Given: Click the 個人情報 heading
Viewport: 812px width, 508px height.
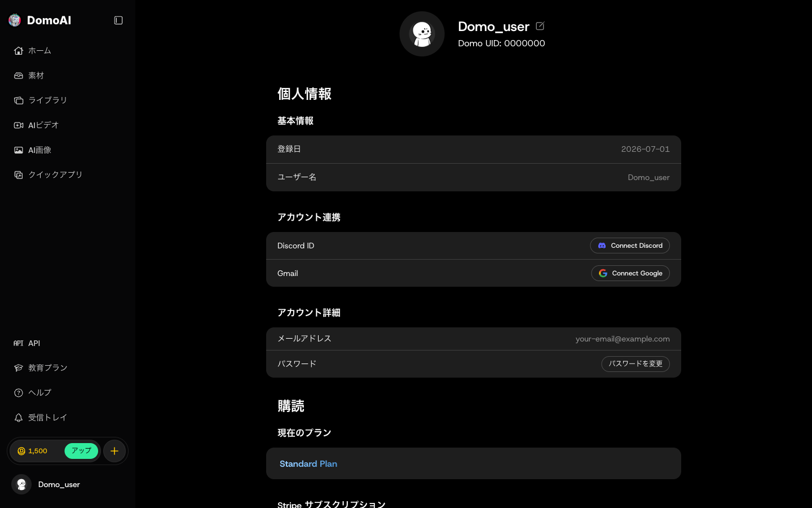Looking at the screenshot, I should tap(304, 94).
